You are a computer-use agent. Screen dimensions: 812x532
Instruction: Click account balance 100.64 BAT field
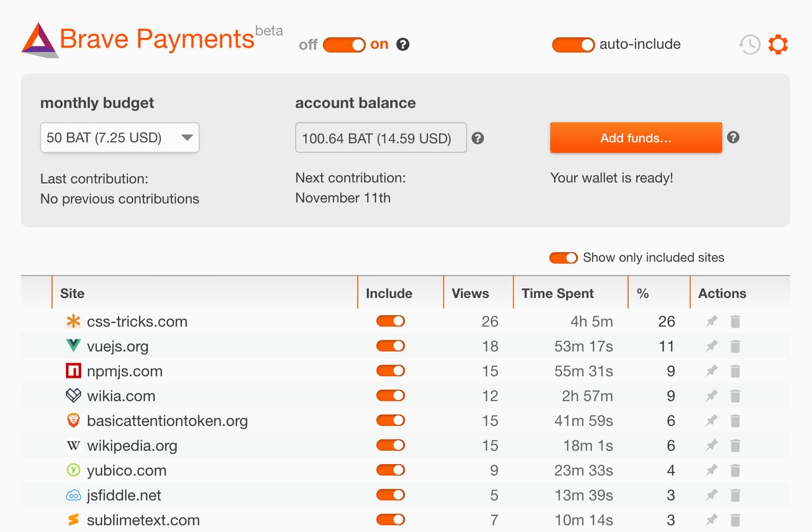[x=381, y=138]
